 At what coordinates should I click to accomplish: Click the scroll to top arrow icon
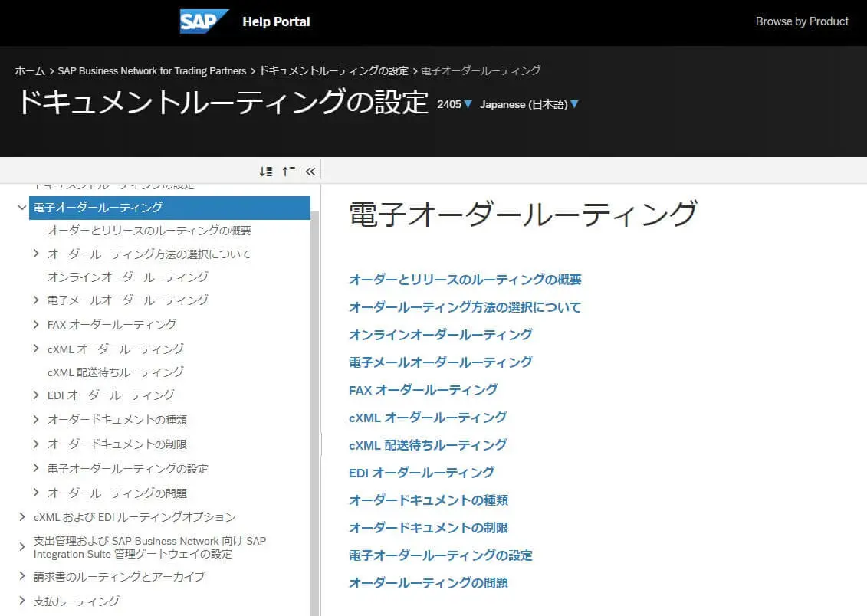click(x=289, y=172)
